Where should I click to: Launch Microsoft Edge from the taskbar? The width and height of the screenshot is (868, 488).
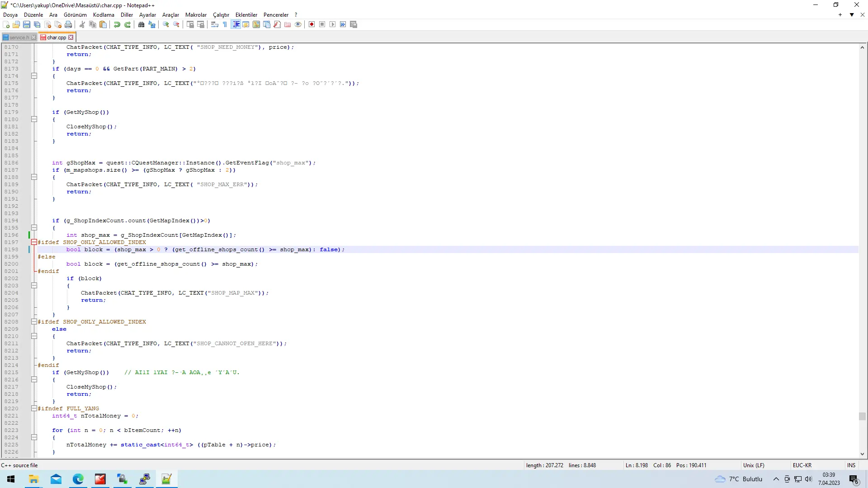click(x=78, y=479)
